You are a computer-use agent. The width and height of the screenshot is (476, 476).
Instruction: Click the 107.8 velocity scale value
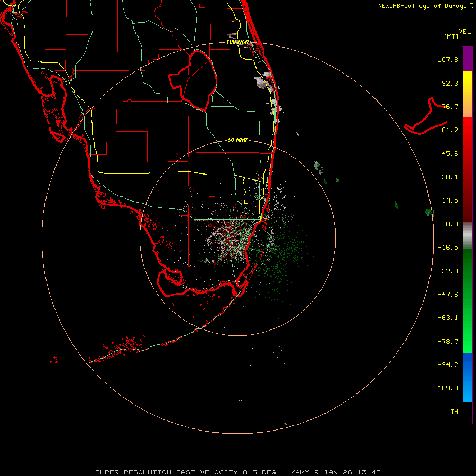coord(448,59)
